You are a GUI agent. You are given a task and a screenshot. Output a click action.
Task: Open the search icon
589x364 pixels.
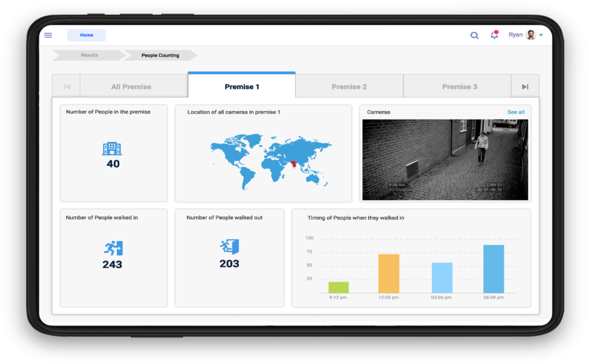(x=474, y=35)
